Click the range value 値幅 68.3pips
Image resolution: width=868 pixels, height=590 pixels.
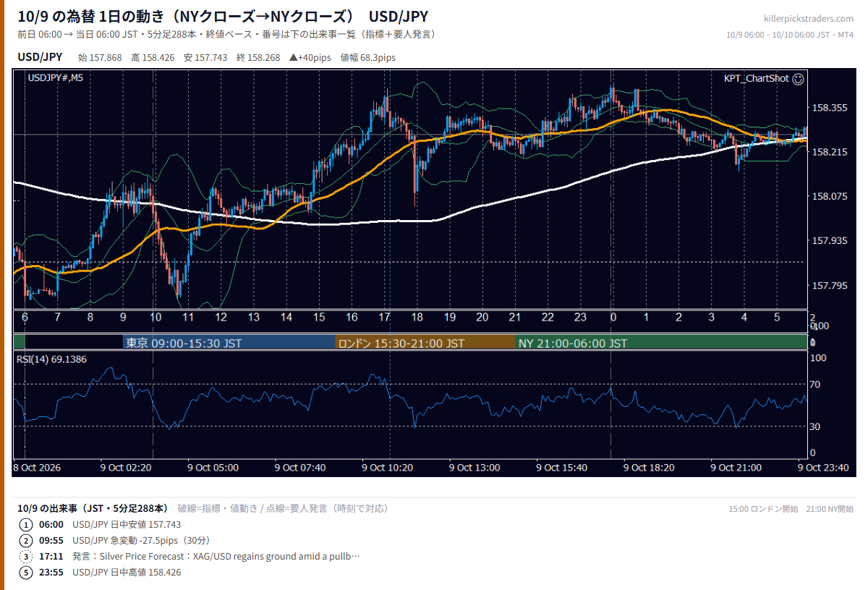[367, 57]
